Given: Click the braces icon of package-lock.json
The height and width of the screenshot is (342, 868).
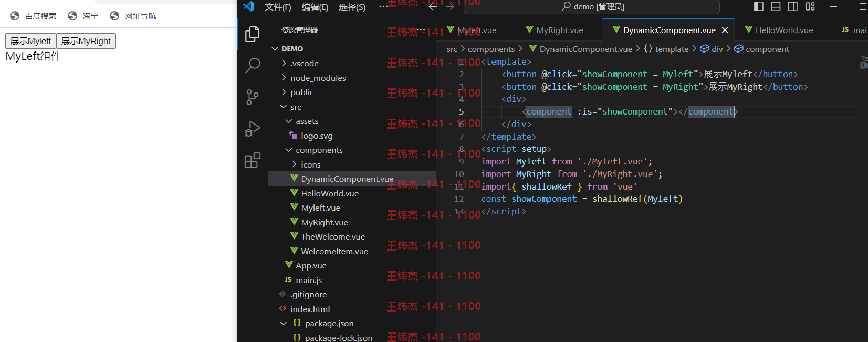Looking at the screenshot, I should (297, 337).
